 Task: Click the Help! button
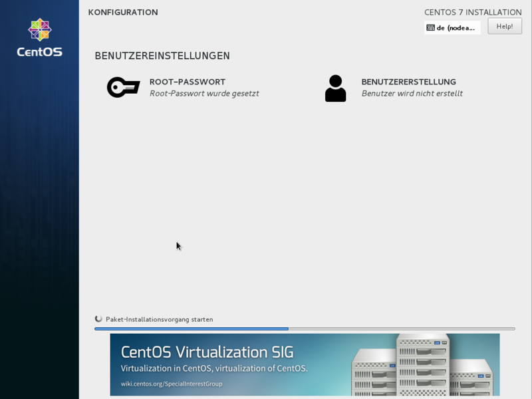coord(505,26)
